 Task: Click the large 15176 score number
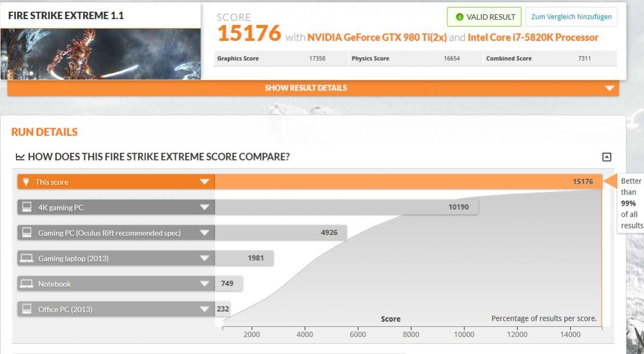point(249,34)
